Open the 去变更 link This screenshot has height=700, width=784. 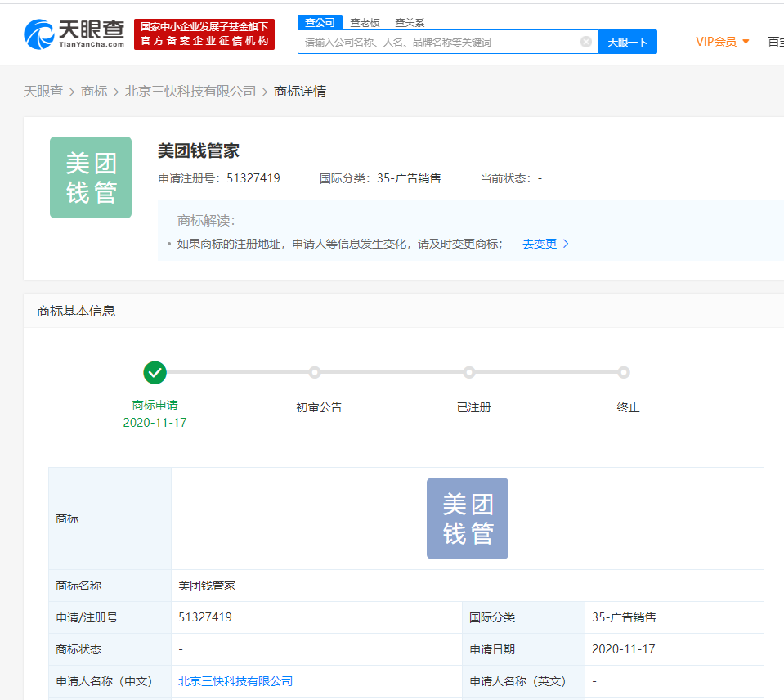tap(540, 244)
